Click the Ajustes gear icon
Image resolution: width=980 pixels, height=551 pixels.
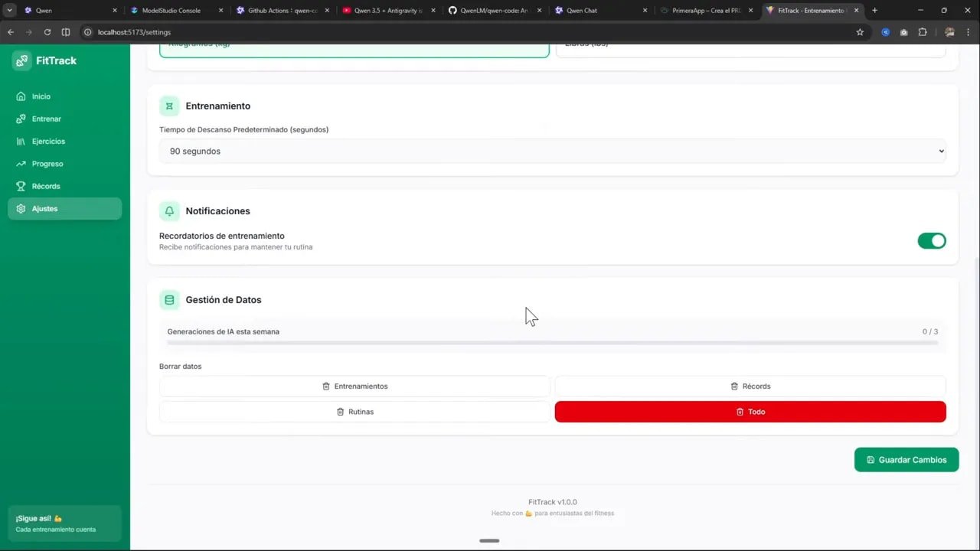[21, 208]
